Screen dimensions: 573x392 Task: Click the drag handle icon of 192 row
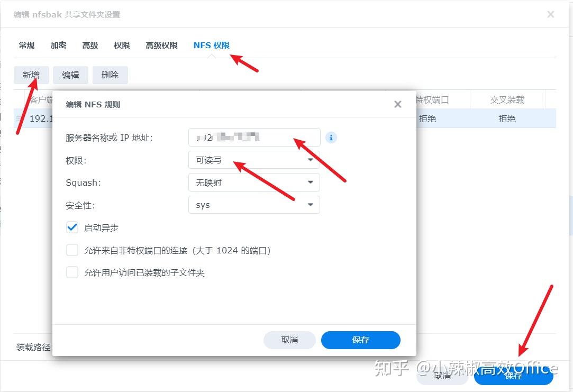(x=19, y=118)
